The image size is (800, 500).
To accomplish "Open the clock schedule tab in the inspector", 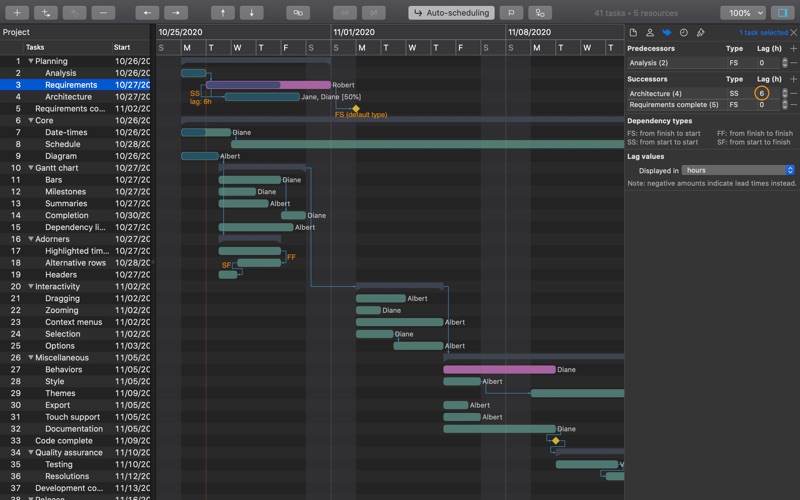I will tap(684, 33).
